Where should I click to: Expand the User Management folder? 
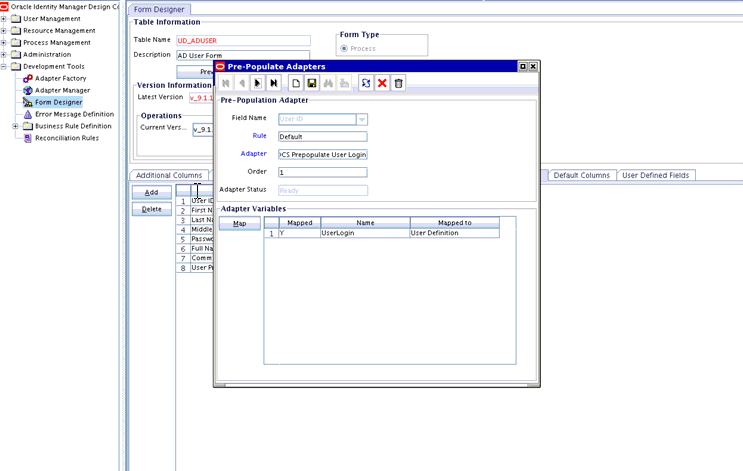4,19
